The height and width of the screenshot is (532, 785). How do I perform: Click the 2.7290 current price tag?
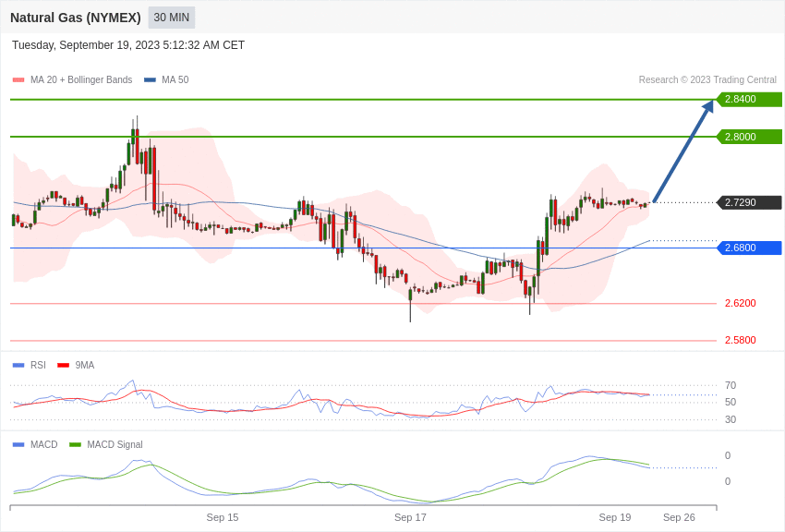point(749,202)
